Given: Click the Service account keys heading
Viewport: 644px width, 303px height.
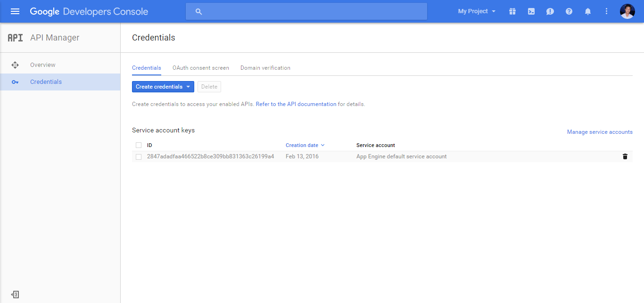Looking at the screenshot, I should tap(163, 130).
